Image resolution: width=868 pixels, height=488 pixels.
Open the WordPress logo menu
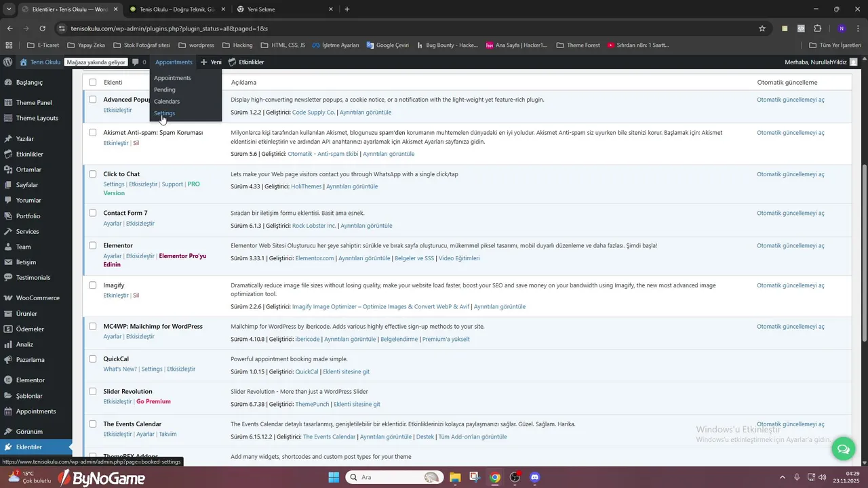coord(7,62)
